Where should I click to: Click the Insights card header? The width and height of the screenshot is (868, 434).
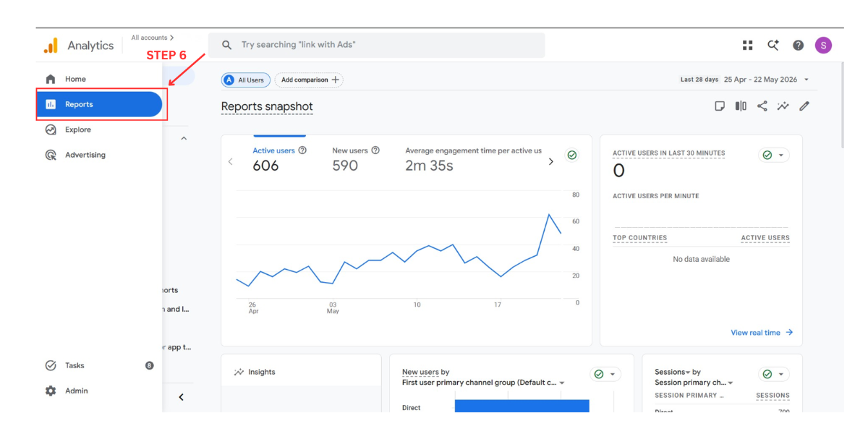(255, 372)
